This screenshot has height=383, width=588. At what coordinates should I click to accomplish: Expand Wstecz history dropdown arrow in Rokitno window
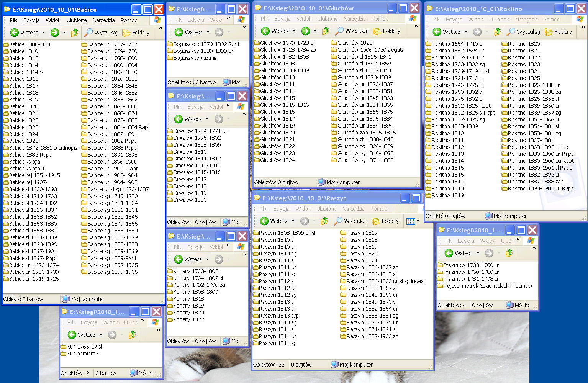466,32
